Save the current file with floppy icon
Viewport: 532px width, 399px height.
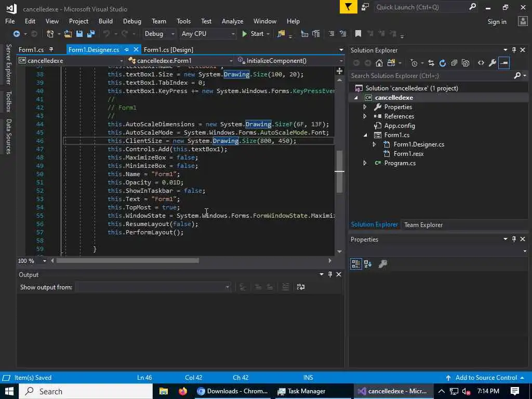(79, 34)
